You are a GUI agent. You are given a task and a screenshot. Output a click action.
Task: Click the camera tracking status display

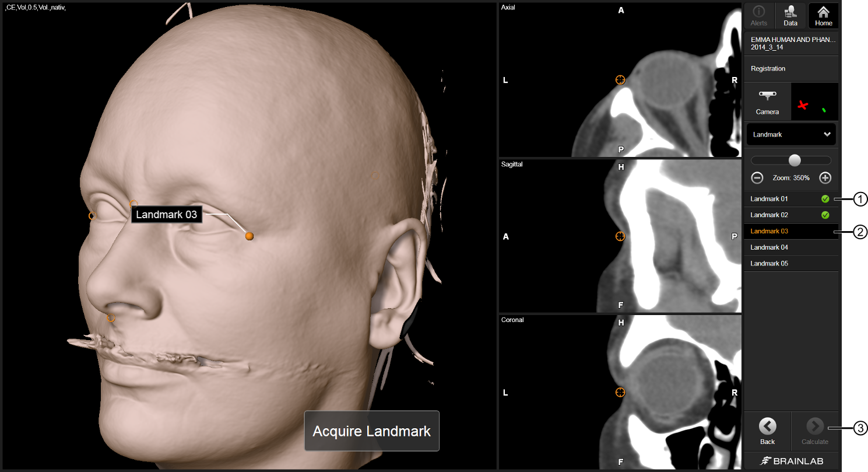814,102
